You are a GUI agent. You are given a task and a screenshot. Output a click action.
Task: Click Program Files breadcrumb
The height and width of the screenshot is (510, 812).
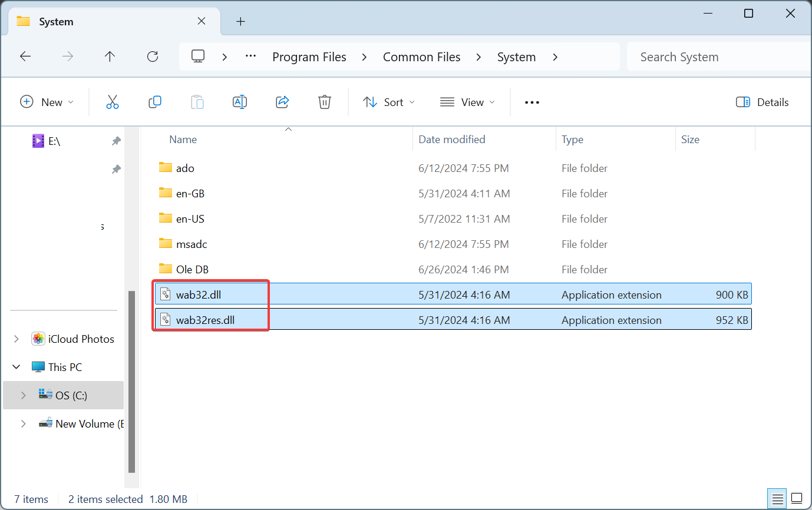click(309, 57)
